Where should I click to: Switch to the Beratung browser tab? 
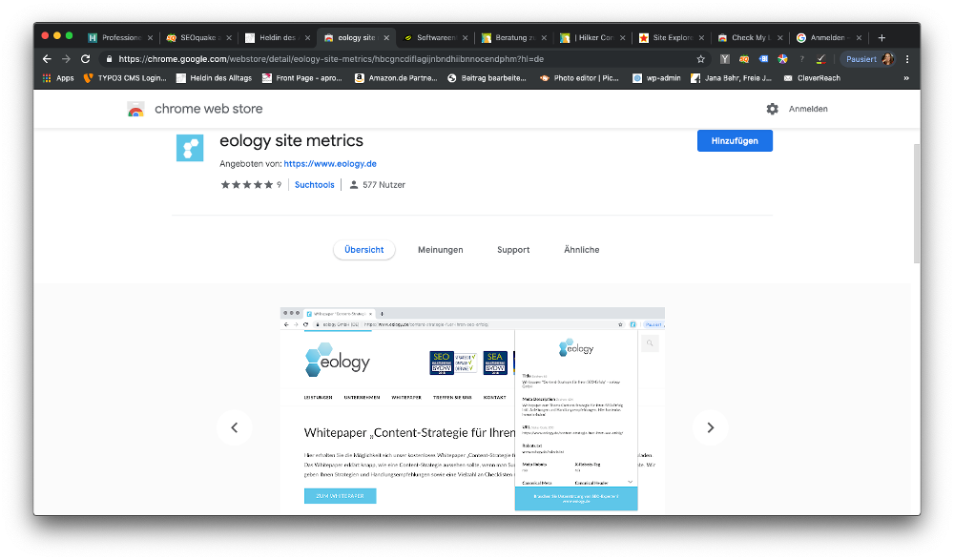(x=514, y=38)
